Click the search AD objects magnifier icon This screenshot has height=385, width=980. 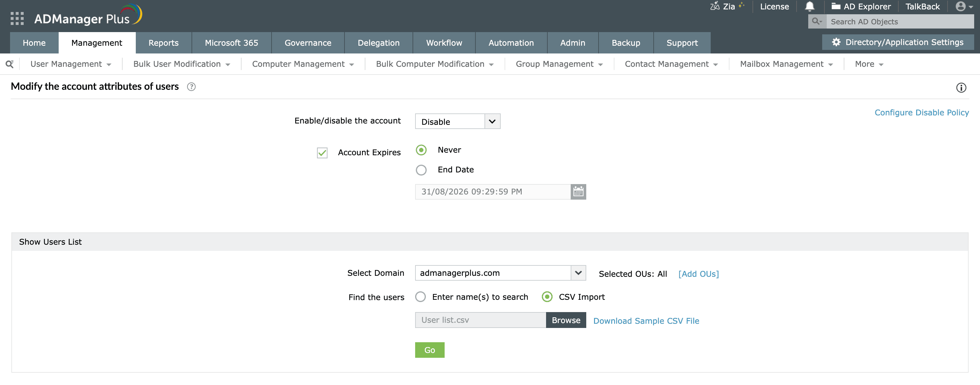coord(816,22)
